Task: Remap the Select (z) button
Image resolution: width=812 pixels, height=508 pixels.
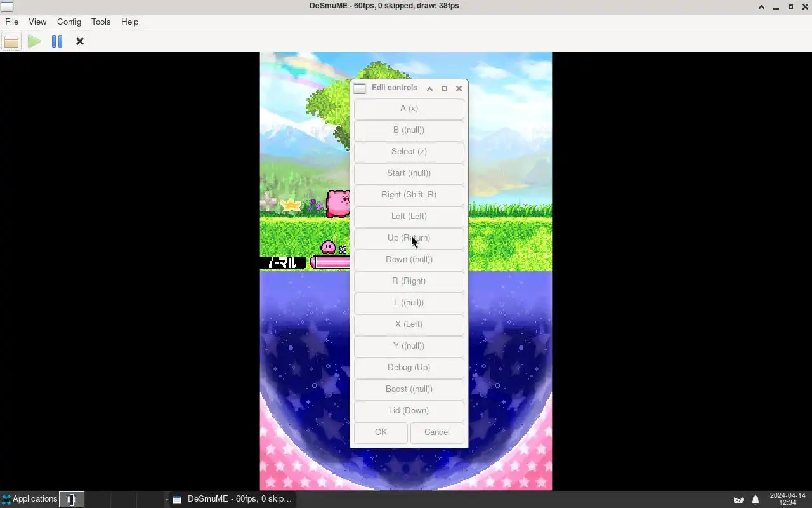Action: 409,152
